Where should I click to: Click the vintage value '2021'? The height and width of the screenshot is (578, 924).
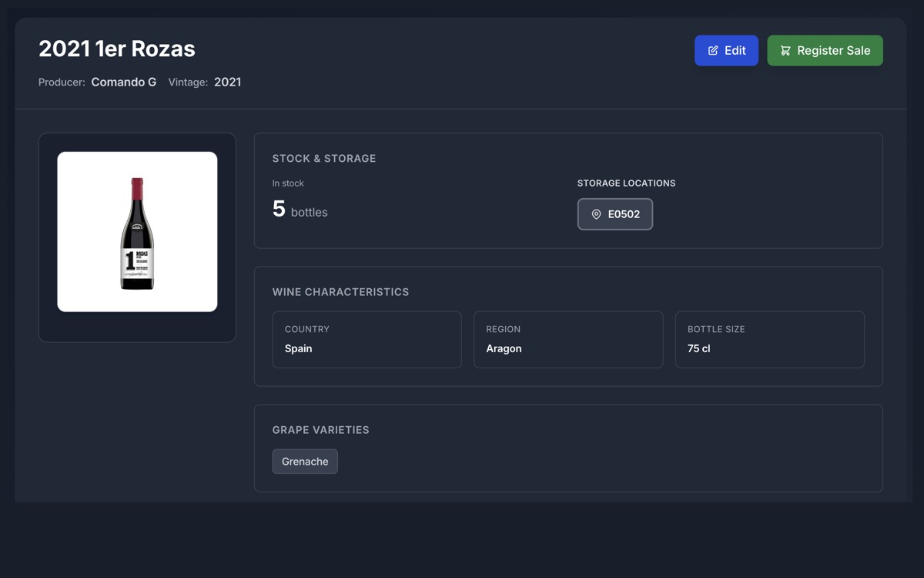coord(227,82)
